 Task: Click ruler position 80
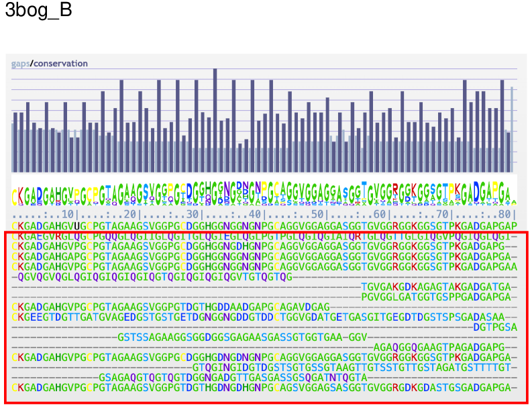[x=504, y=214]
